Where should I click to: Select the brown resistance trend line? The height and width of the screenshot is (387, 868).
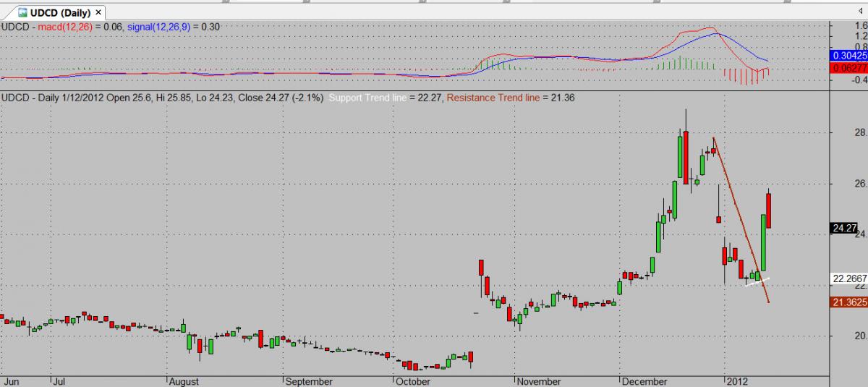click(741, 221)
